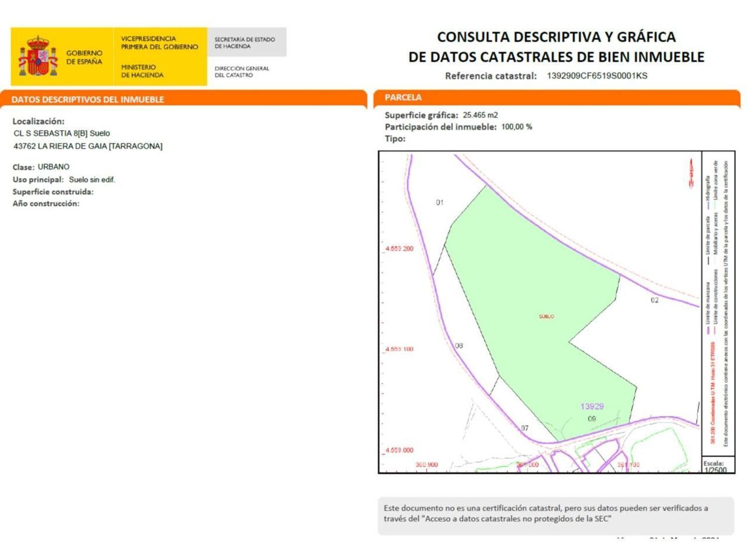
Task: Click the Dirección General del Catastro text
Action: 242,72
